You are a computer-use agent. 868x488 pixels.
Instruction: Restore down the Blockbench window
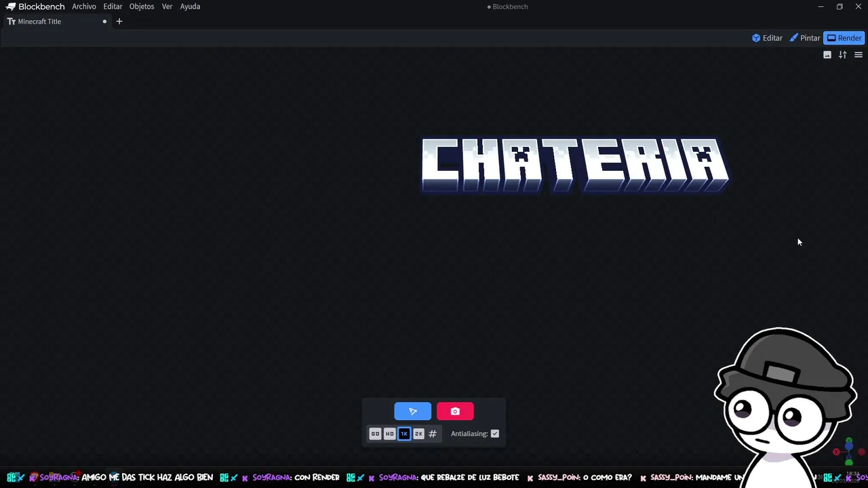pyautogui.click(x=840, y=7)
